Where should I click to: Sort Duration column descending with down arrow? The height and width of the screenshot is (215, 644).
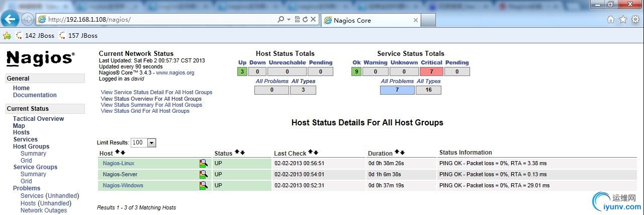pos(402,153)
